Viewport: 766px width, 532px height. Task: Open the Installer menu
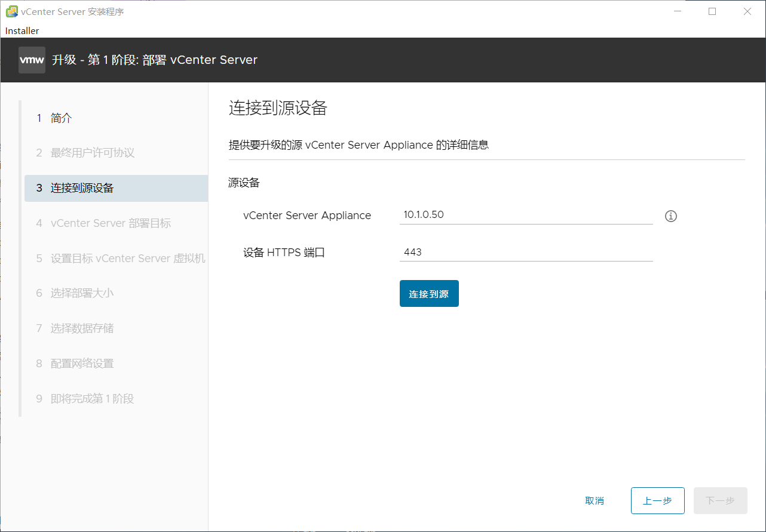22,30
